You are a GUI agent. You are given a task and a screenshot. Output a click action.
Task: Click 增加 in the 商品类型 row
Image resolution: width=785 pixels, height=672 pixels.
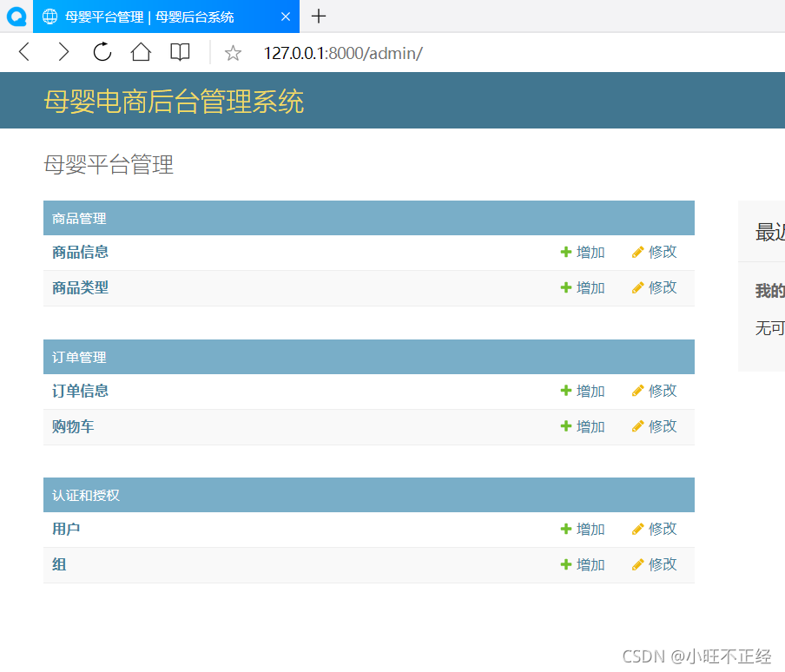coord(583,287)
